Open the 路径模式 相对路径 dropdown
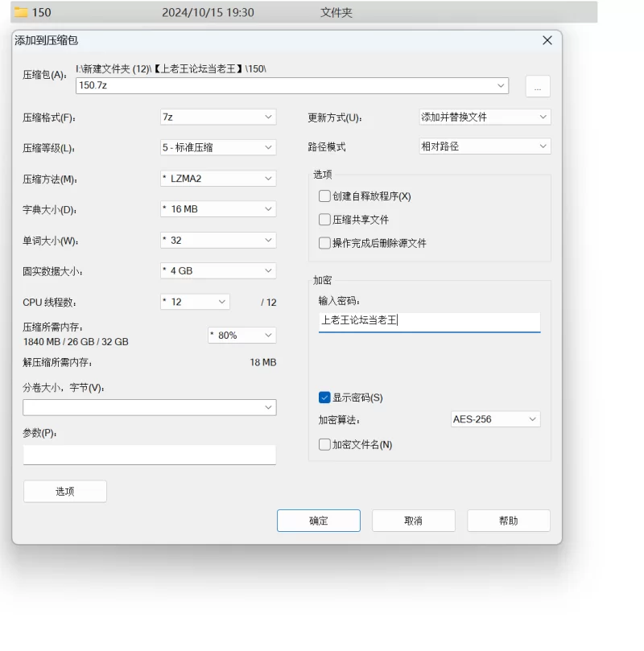Image resolution: width=644 pixels, height=651 pixels. [x=485, y=146]
